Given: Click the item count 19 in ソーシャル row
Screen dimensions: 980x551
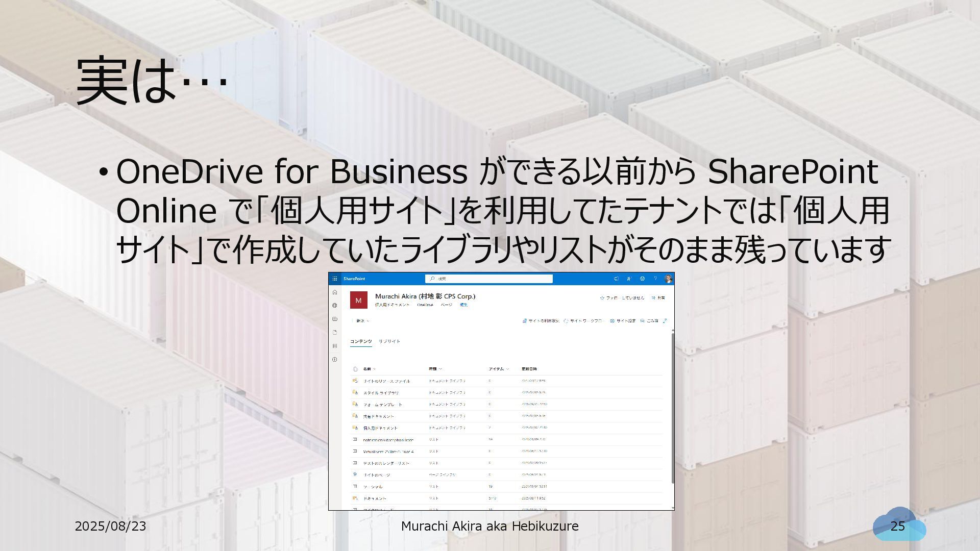Looking at the screenshot, I should click(491, 487).
